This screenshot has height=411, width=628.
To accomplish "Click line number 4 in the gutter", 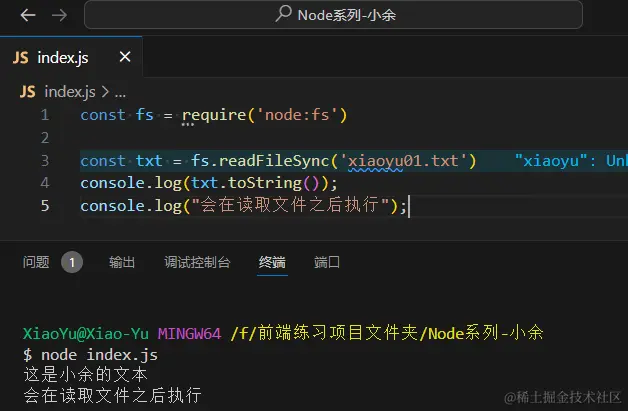I will click(45, 183).
